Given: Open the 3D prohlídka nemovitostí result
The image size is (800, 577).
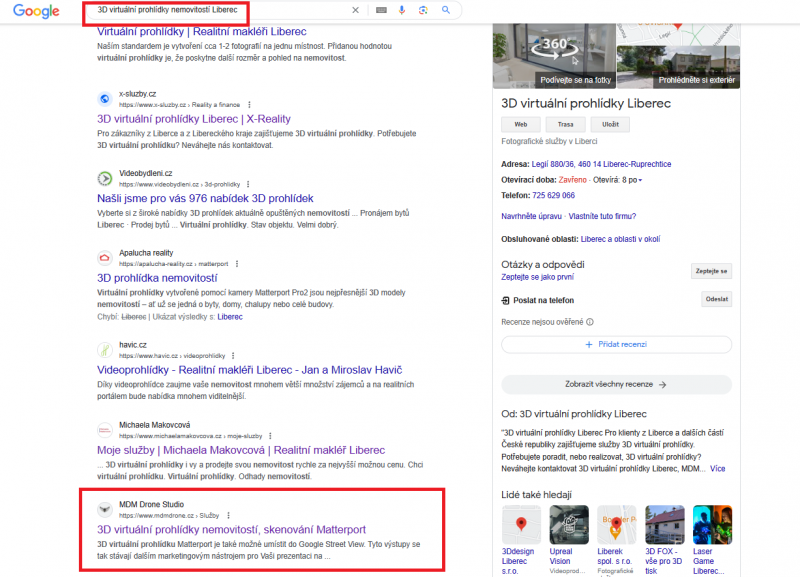Looking at the screenshot, I should click(x=157, y=278).
